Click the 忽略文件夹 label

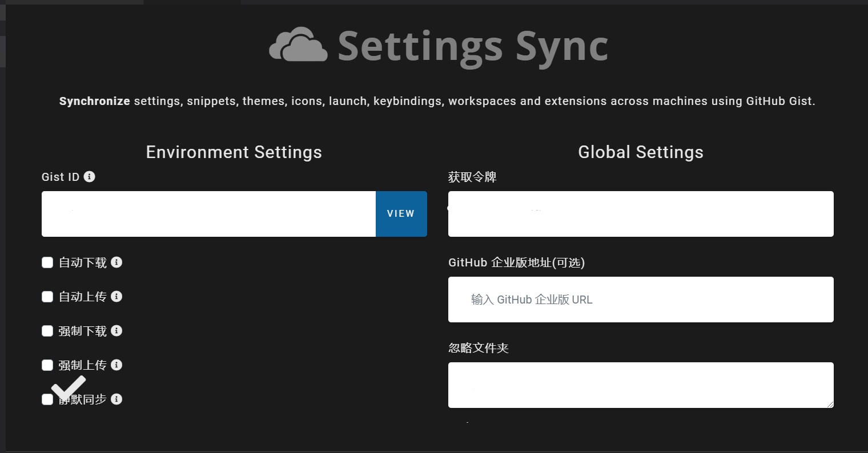479,348
